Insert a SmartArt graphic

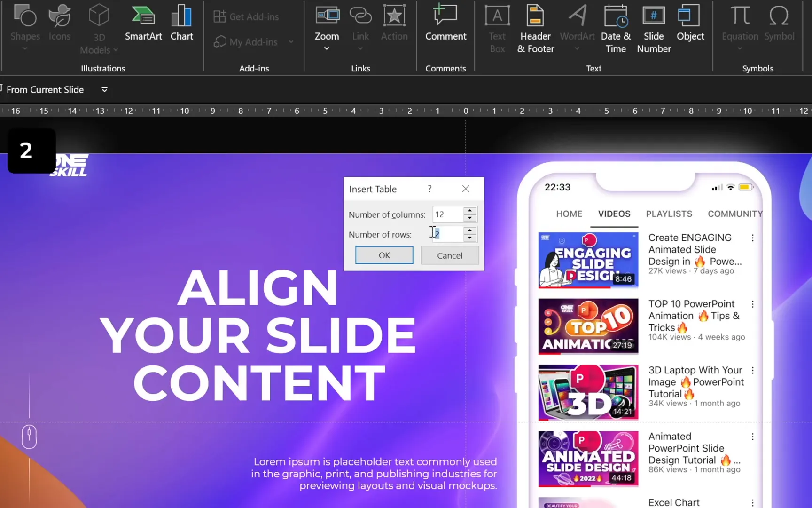tap(143, 23)
